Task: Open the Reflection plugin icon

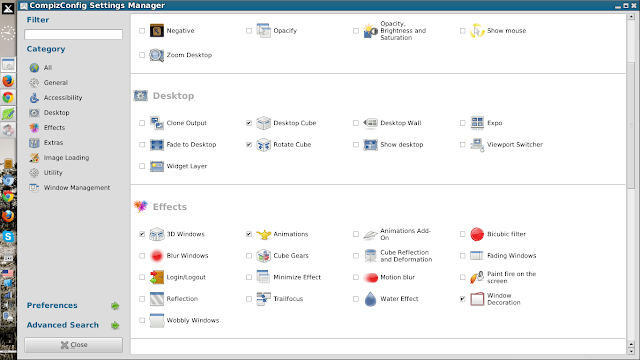Action: 157,299
